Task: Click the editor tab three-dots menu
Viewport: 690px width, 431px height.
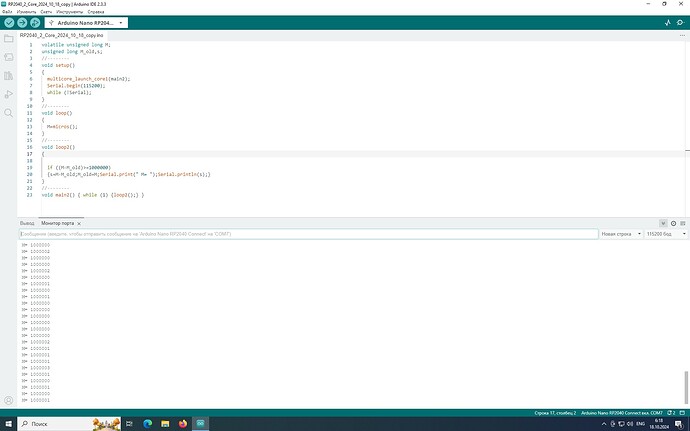Action: [682, 35]
